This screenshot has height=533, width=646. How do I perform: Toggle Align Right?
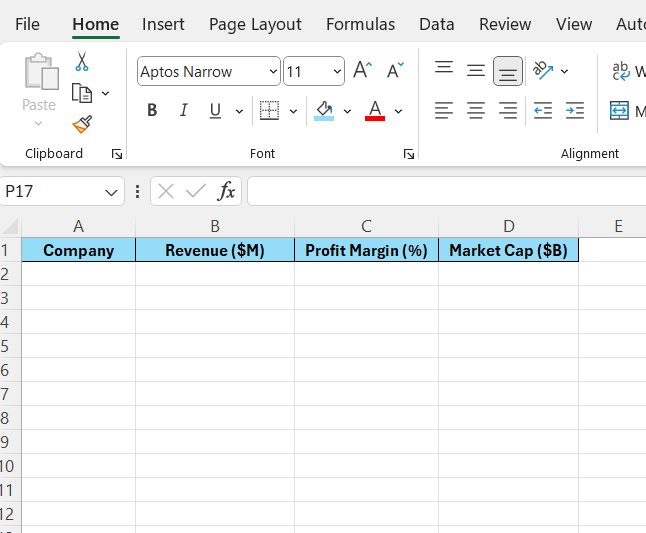click(508, 110)
